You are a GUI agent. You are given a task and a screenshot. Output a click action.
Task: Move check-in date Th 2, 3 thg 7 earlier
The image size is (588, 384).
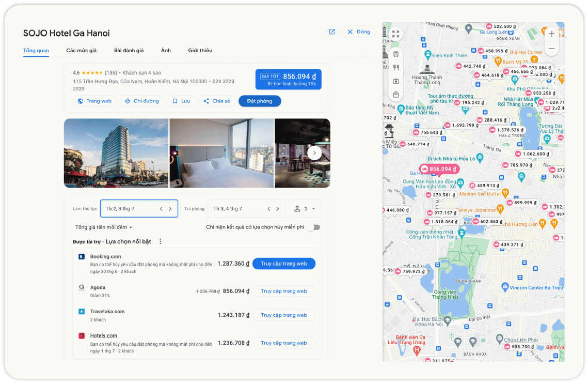tap(161, 209)
